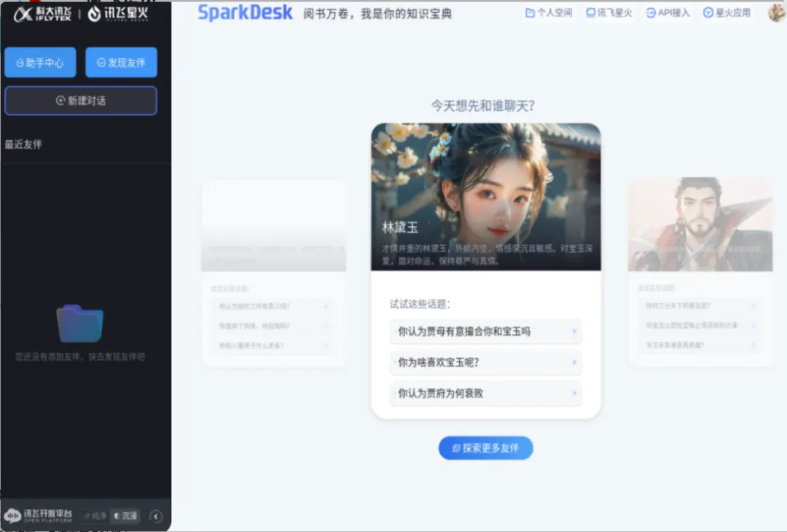Click the iFLYTEK logo in the sidebar

pyautogui.click(x=42, y=14)
